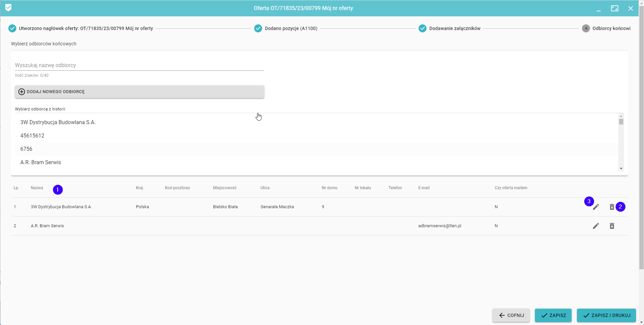Focus the 'Wyszukaj nazwę odbiorcy' search field

pos(139,65)
